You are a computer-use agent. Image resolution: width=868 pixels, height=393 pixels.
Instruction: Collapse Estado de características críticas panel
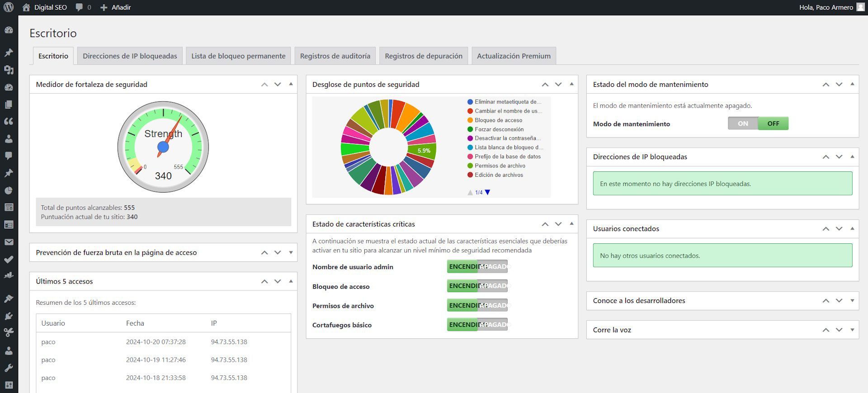click(x=571, y=224)
